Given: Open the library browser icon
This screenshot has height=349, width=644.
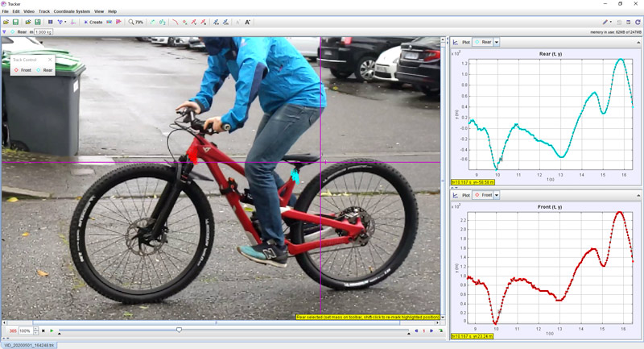Looking at the screenshot, I should (x=28, y=23).
